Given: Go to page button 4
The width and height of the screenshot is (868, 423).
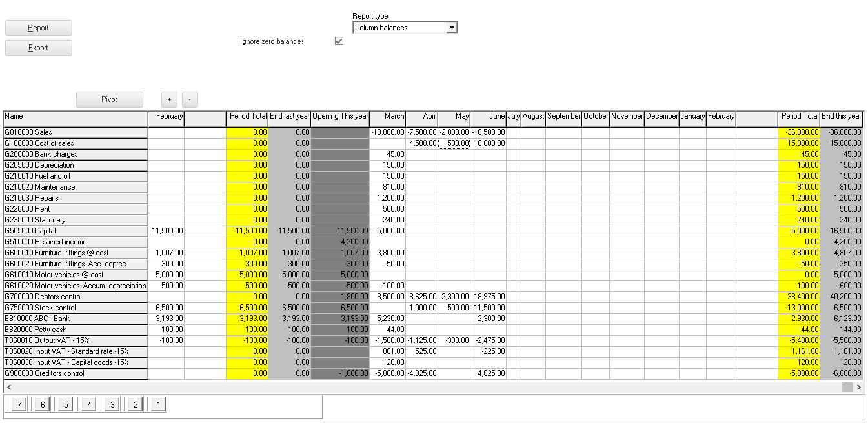Looking at the screenshot, I should (x=89, y=404).
